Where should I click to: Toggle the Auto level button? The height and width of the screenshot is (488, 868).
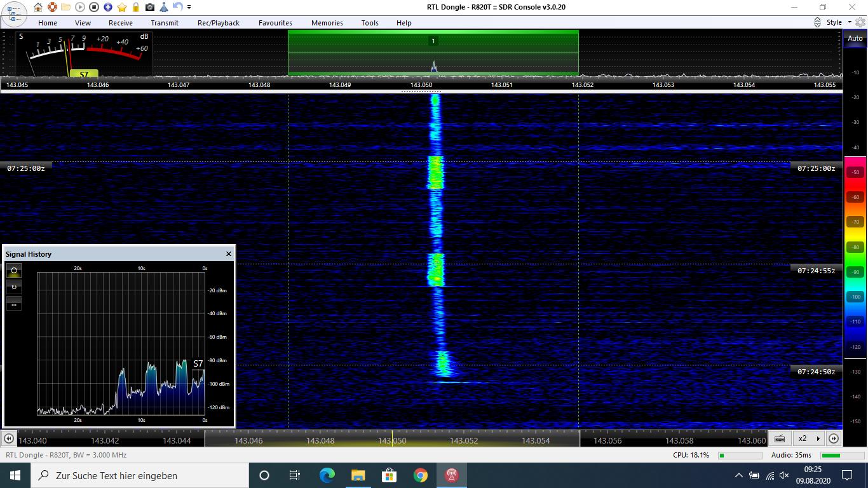tap(855, 38)
